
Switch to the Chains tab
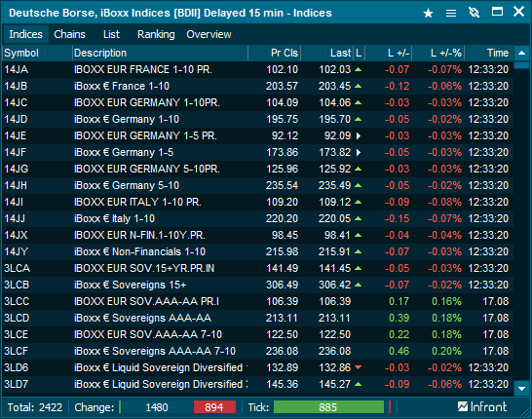click(69, 34)
